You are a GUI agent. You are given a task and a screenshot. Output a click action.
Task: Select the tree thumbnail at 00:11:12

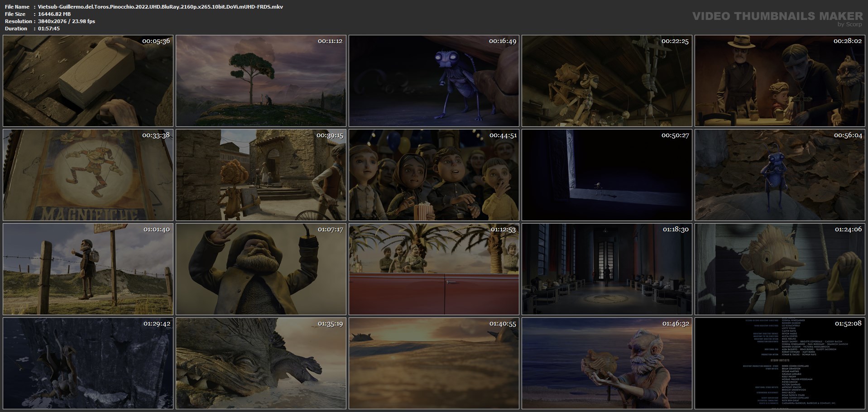pos(261,81)
